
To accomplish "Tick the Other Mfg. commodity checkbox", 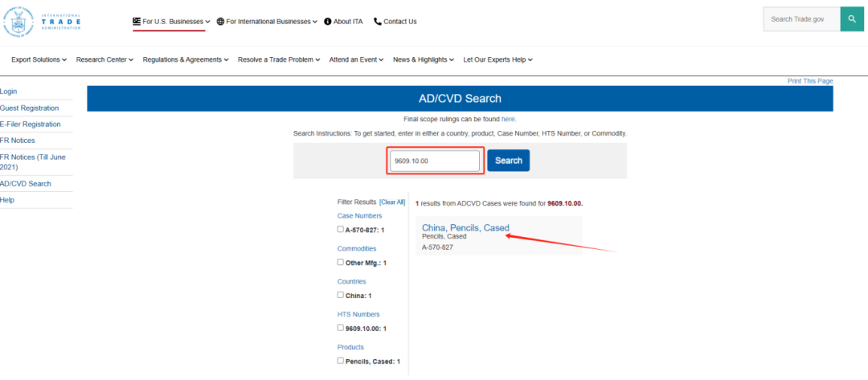I will point(341,262).
